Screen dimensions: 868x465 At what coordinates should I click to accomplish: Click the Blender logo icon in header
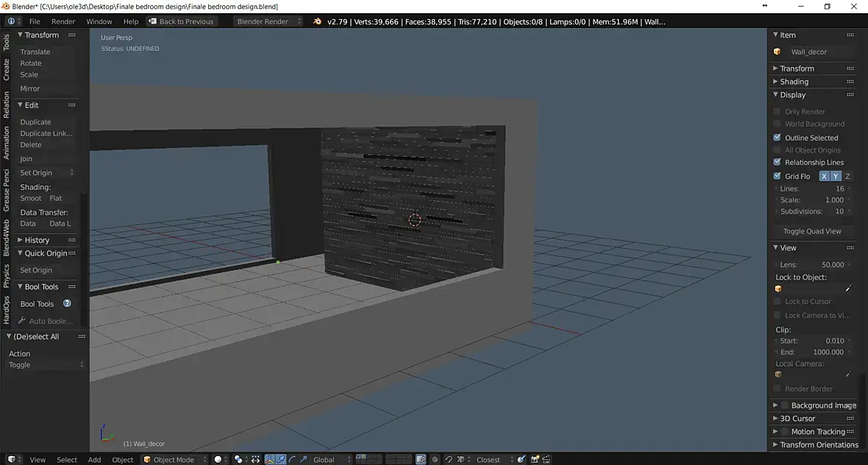pyautogui.click(x=317, y=21)
